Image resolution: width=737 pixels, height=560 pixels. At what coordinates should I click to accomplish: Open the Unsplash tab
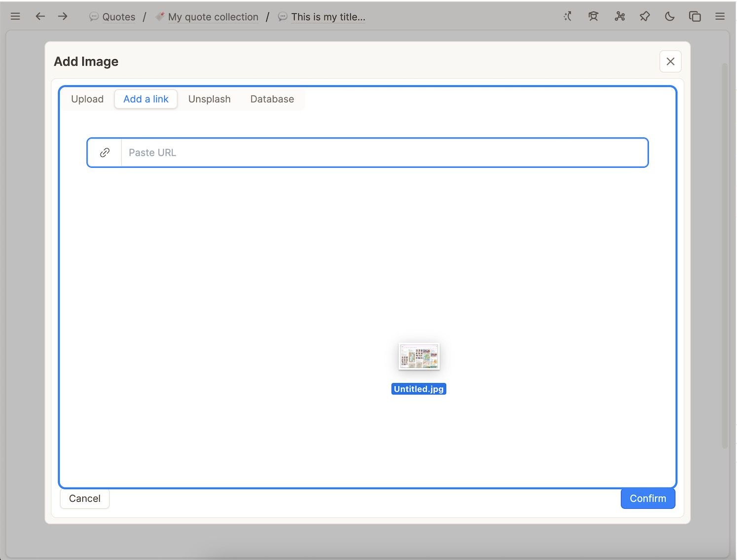[209, 99]
